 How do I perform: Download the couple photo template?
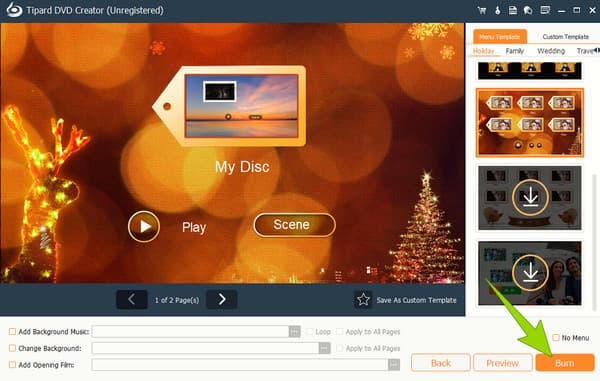click(x=530, y=272)
